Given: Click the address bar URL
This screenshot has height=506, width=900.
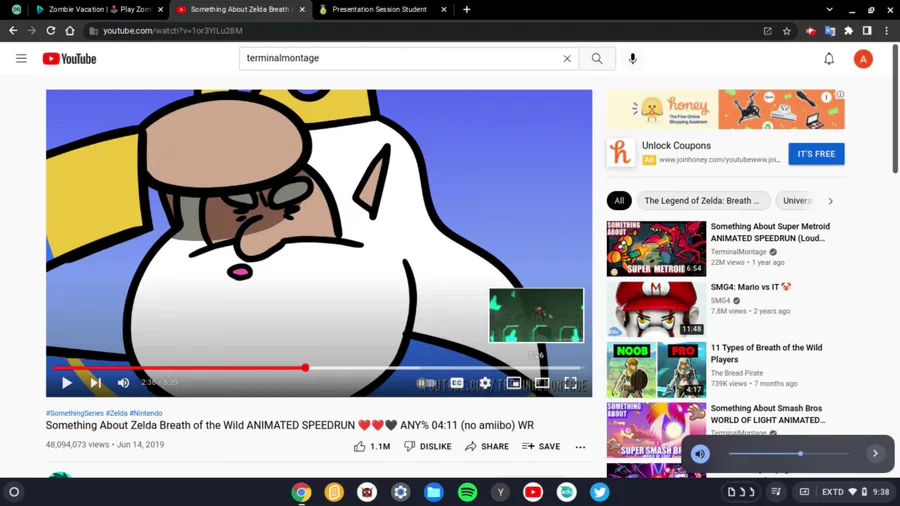Looking at the screenshot, I should pyautogui.click(x=173, y=31).
